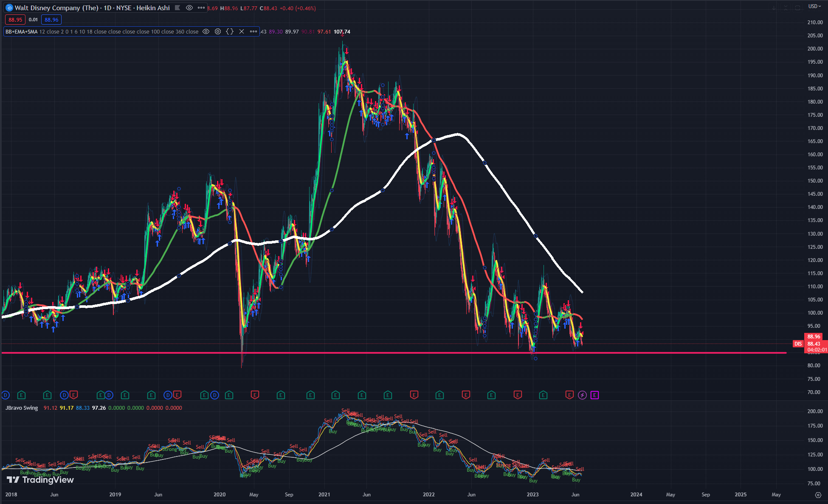Click the 175.00 label on JBravo pane axis

[x=815, y=426]
